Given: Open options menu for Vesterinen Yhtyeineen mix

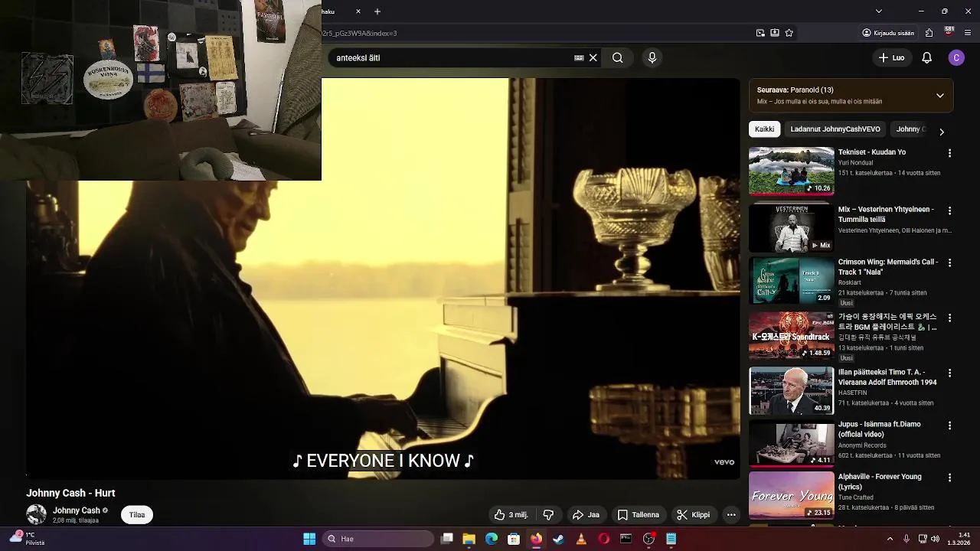Looking at the screenshot, I should click(949, 210).
